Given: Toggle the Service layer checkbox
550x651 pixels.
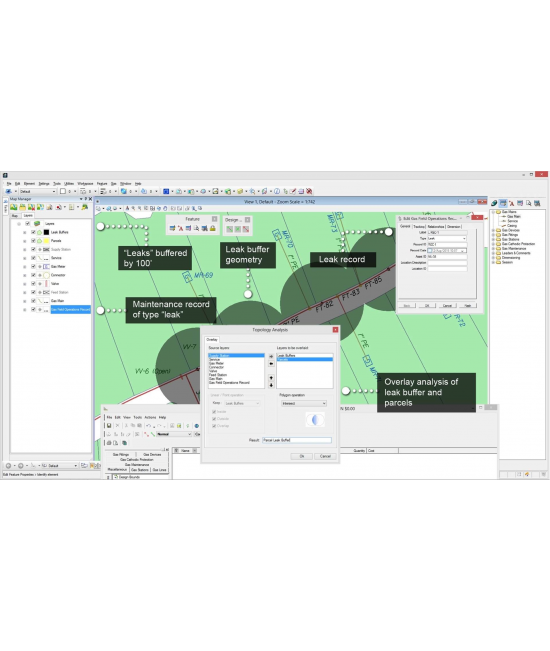Looking at the screenshot, I should [x=33, y=258].
